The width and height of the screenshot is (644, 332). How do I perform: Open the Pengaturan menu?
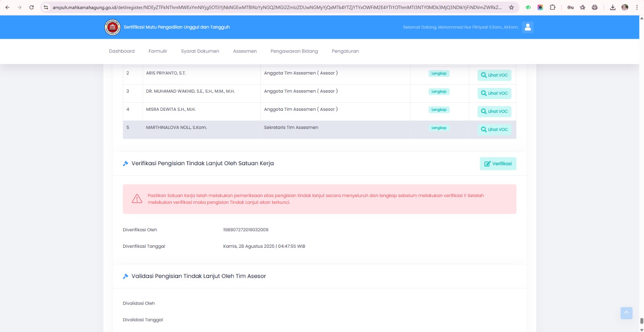click(x=345, y=51)
